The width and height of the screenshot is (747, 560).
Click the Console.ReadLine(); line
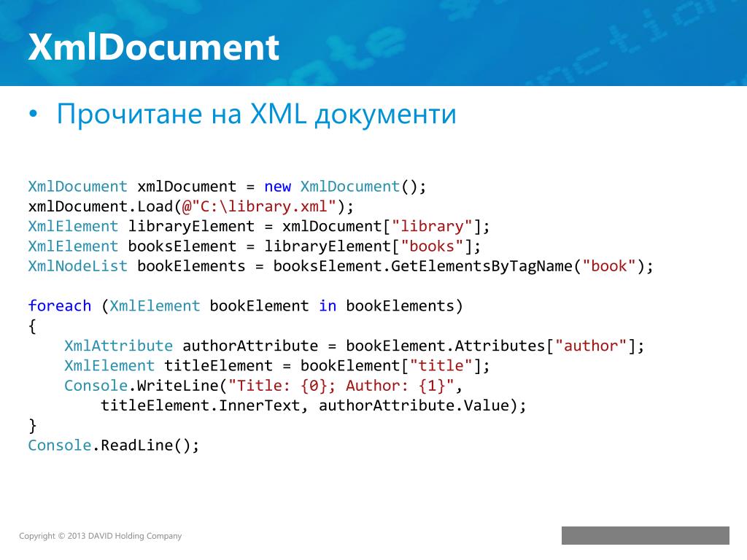coord(113,446)
